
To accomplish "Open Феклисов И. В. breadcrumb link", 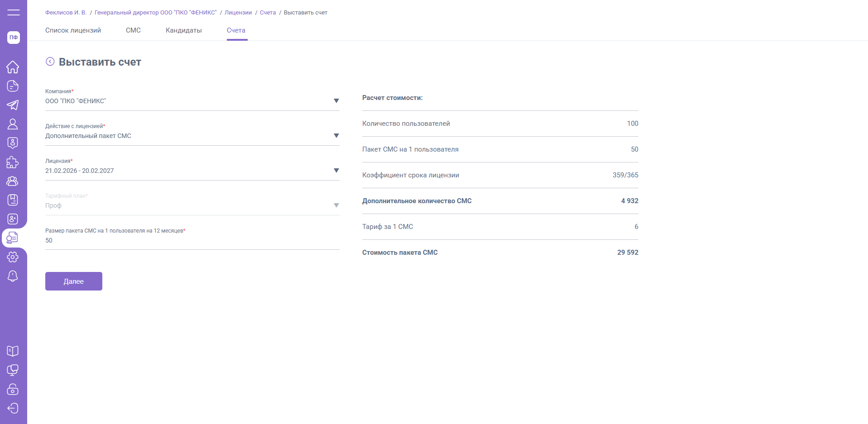I will 66,13.
